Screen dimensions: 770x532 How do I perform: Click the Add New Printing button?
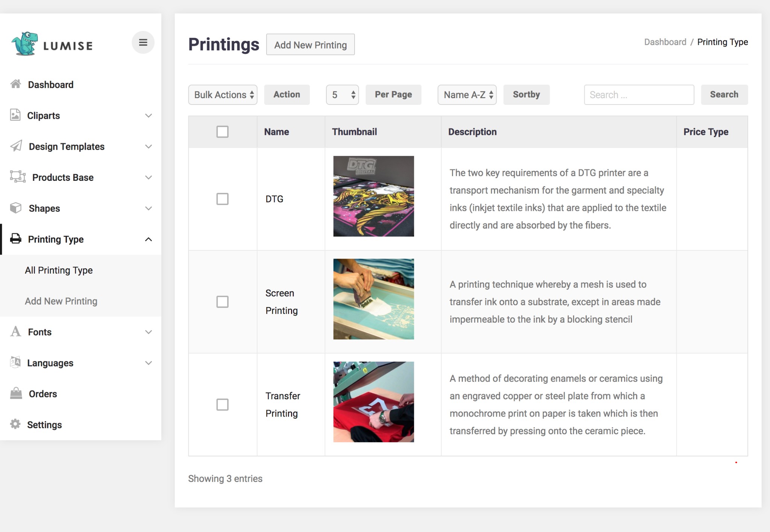(310, 45)
